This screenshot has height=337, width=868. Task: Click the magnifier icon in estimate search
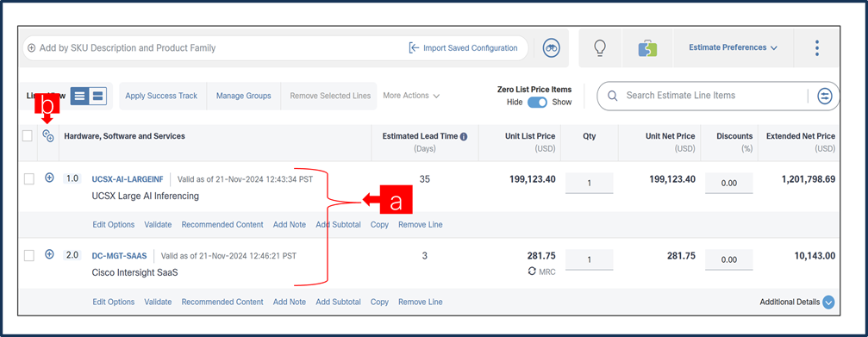[x=612, y=96]
